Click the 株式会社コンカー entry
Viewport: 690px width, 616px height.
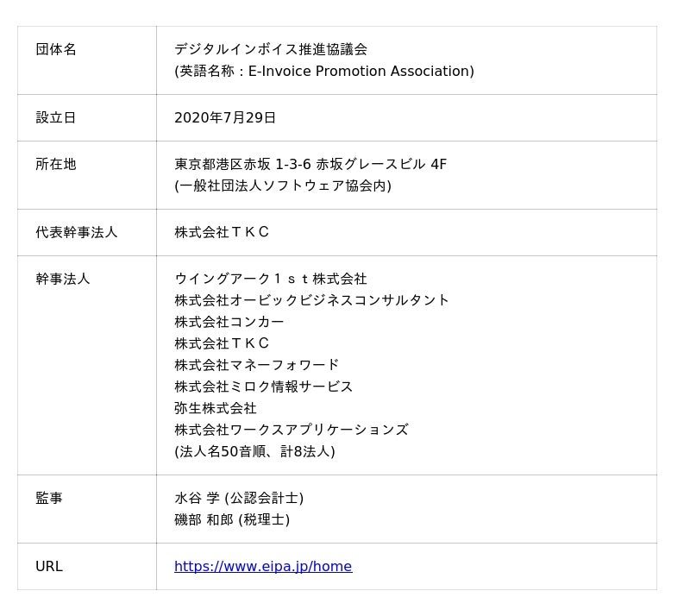point(229,322)
